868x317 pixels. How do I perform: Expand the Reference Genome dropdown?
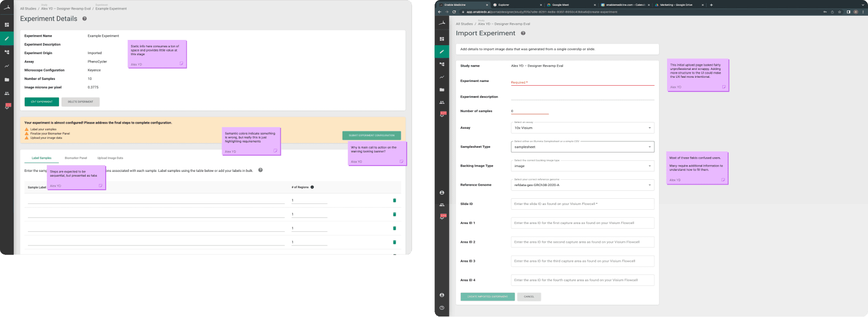[x=583, y=185]
